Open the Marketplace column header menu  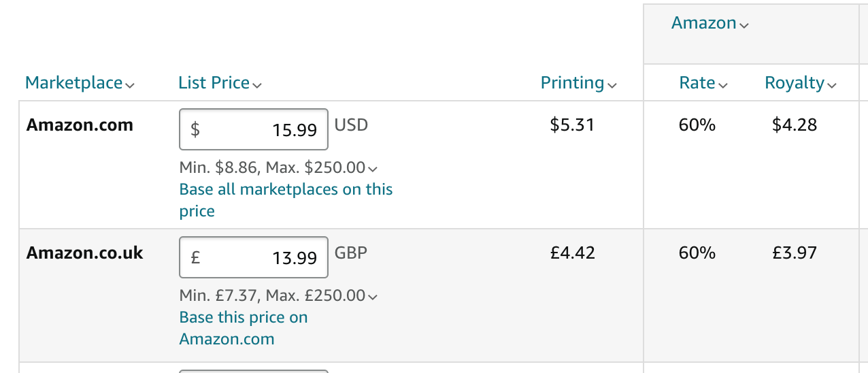[x=74, y=82]
